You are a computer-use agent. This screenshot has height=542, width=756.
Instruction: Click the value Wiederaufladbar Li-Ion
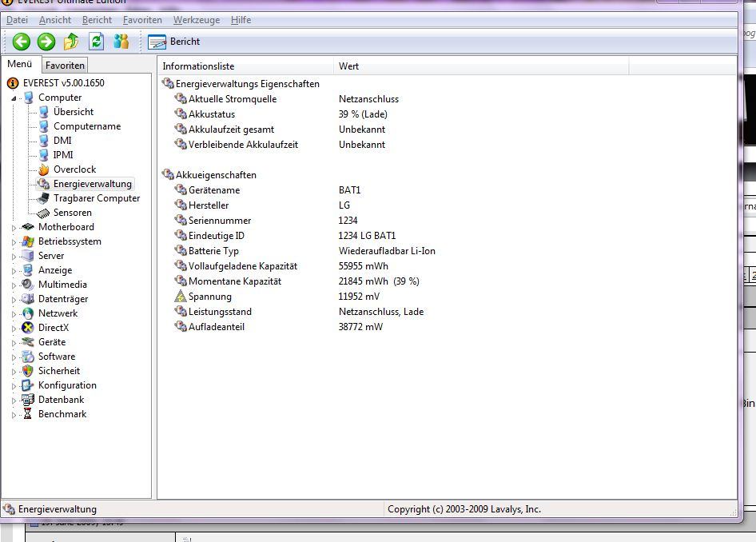pyautogui.click(x=387, y=251)
